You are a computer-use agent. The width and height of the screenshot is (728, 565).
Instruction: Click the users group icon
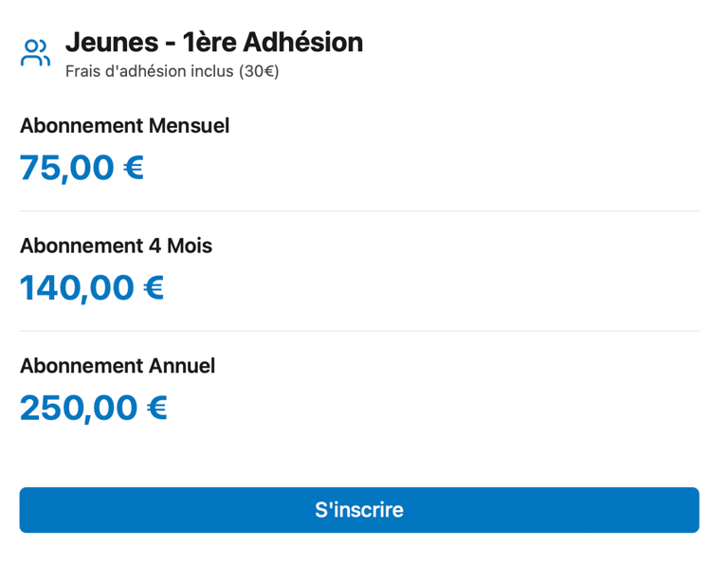(x=35, y=53)
